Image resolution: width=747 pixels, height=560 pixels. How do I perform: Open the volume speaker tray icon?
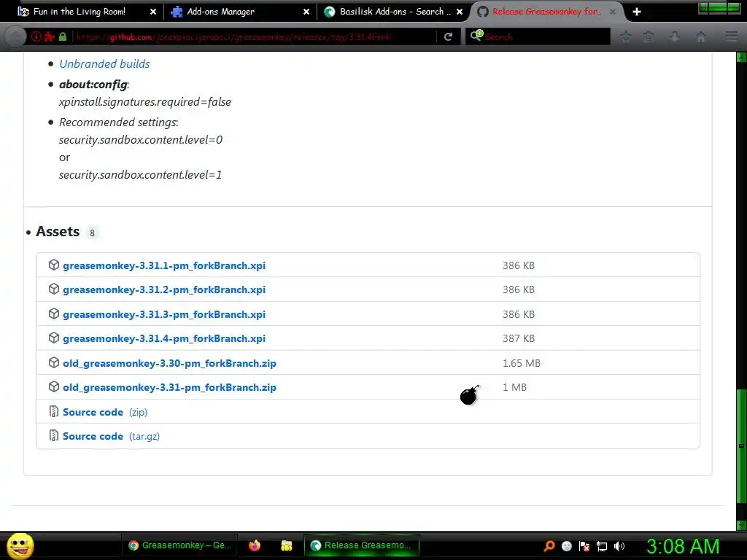coord(619,545)
